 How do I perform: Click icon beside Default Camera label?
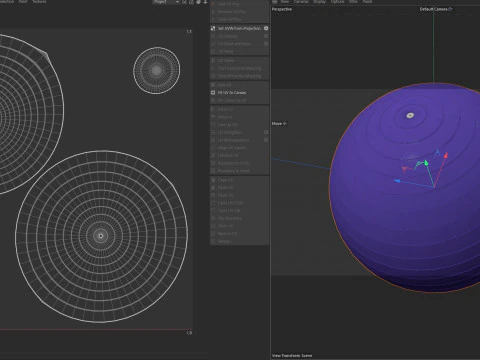coord(450,9)
